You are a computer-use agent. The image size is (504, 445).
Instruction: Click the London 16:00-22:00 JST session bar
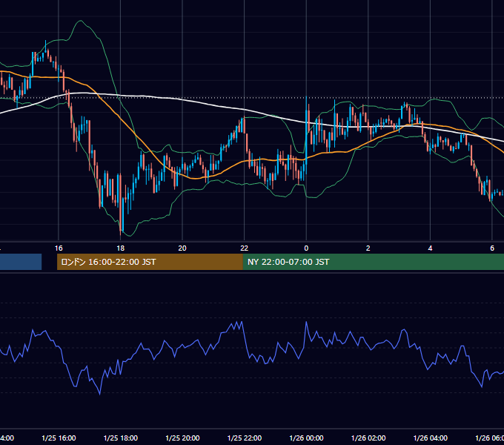pyautogui.click(x=150, y=262)
